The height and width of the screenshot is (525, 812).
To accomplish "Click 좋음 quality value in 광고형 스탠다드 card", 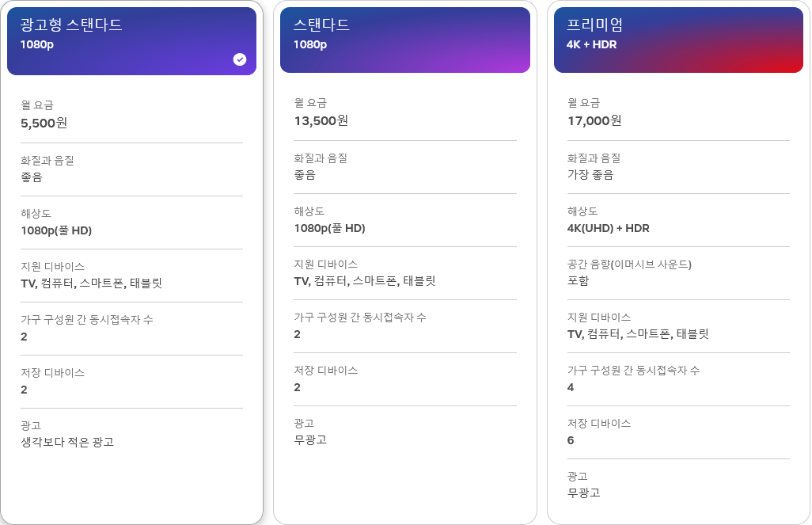I will [32, 177].
